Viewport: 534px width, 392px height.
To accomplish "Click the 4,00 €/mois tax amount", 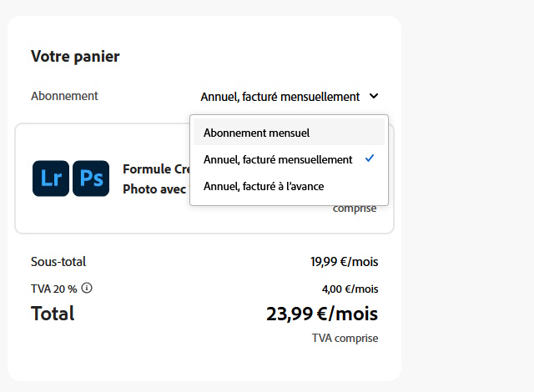I will point(350,289).
